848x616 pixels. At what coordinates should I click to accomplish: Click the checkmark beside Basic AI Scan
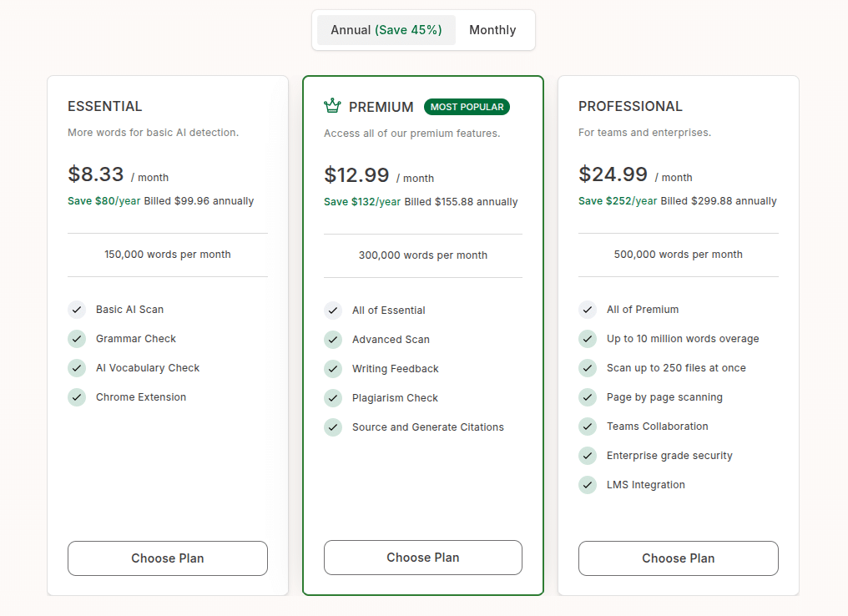pyautogui.click(x=77, y=310)
